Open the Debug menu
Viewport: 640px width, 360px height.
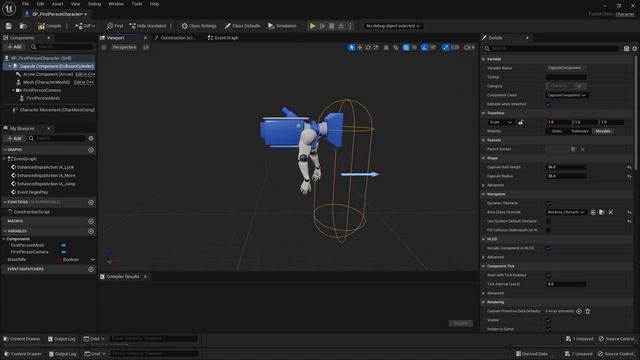coord(94,4)
